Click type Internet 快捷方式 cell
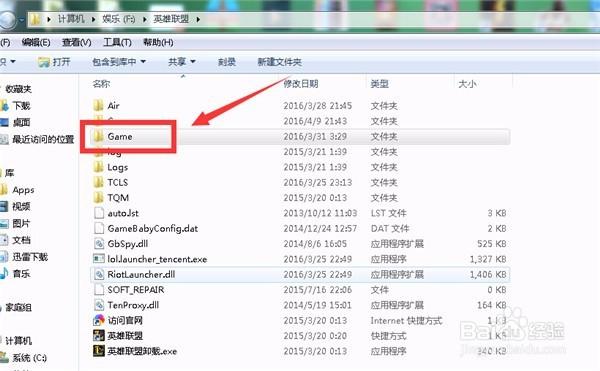Viewport: 600px width, 371px height. coord(406,321)
